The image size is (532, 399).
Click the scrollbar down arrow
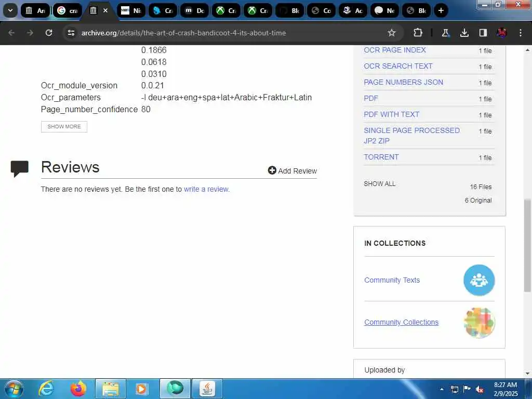click(x=527, y=374)
